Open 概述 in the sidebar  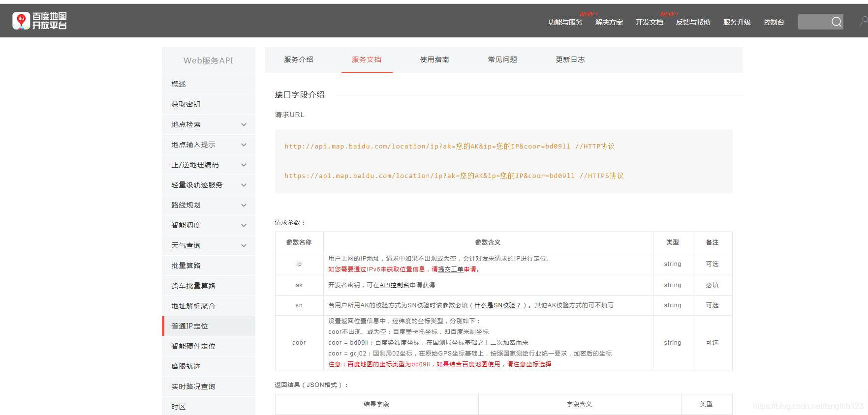click(x=209, y=84)
